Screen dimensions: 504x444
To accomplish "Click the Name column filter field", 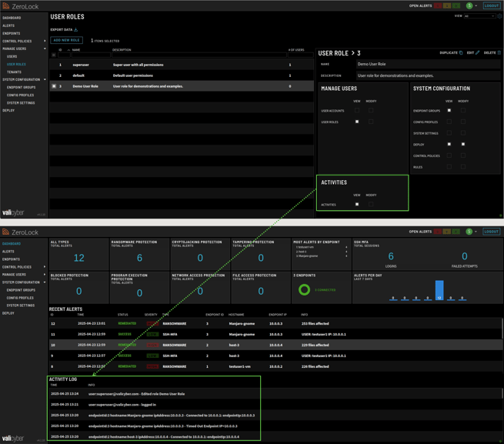I will [91, 55].
